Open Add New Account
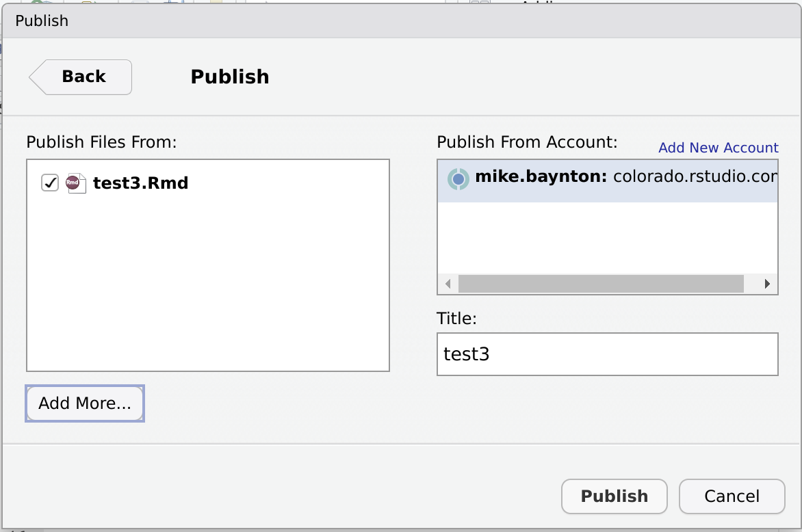The height and width of the screenshot is (532, 802). (x=717, y=148)
